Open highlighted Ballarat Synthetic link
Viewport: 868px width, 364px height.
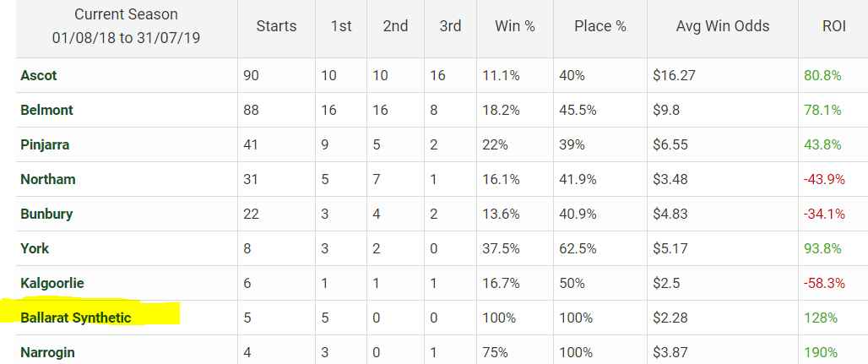76,318
